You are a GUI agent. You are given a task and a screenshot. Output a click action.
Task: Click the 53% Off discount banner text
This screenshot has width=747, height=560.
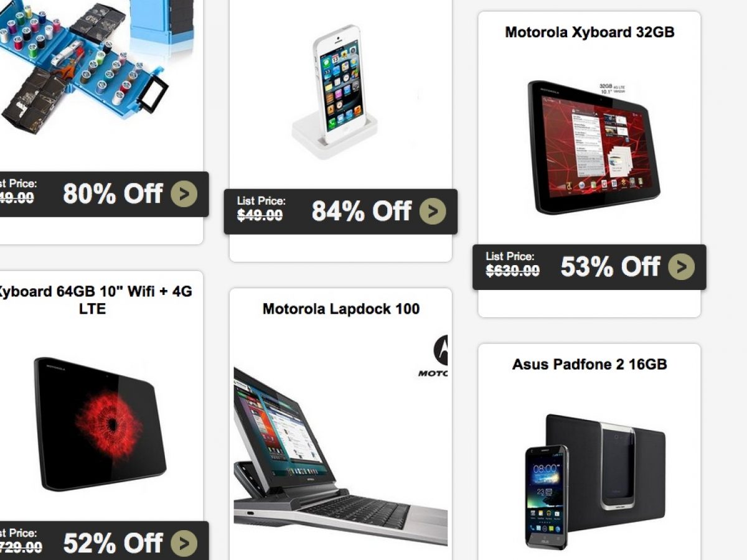point(610,267)
